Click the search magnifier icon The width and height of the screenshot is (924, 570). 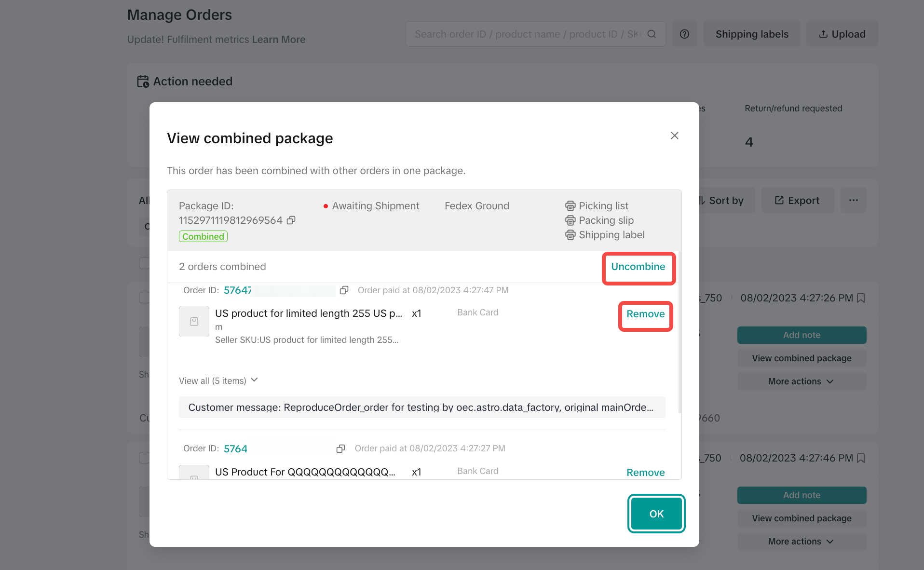pyautogui.click(x=652, y=34)
